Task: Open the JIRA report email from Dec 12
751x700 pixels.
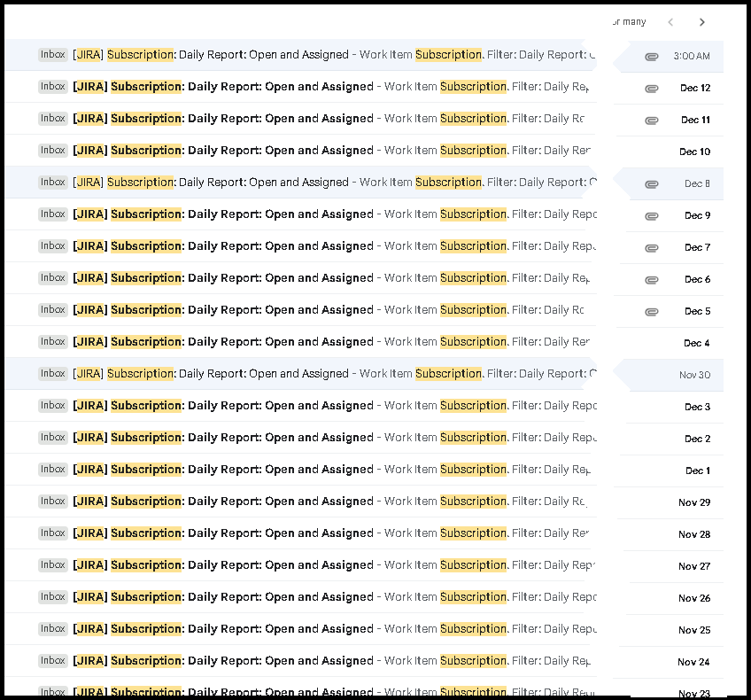Action: tap(364, 87)
